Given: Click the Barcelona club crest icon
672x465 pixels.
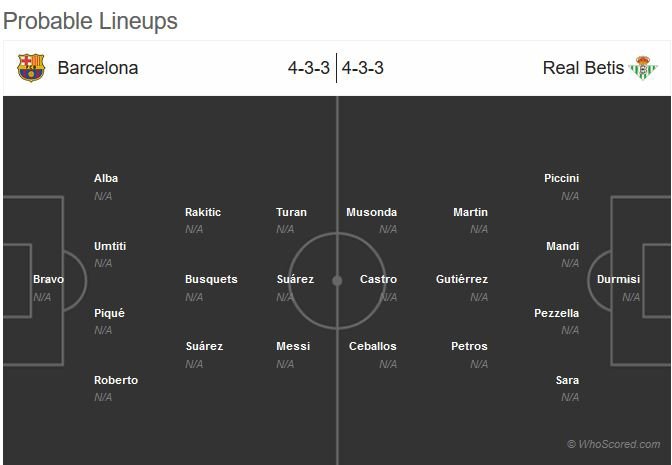Looking at the screenshot, I should [31, 68].
